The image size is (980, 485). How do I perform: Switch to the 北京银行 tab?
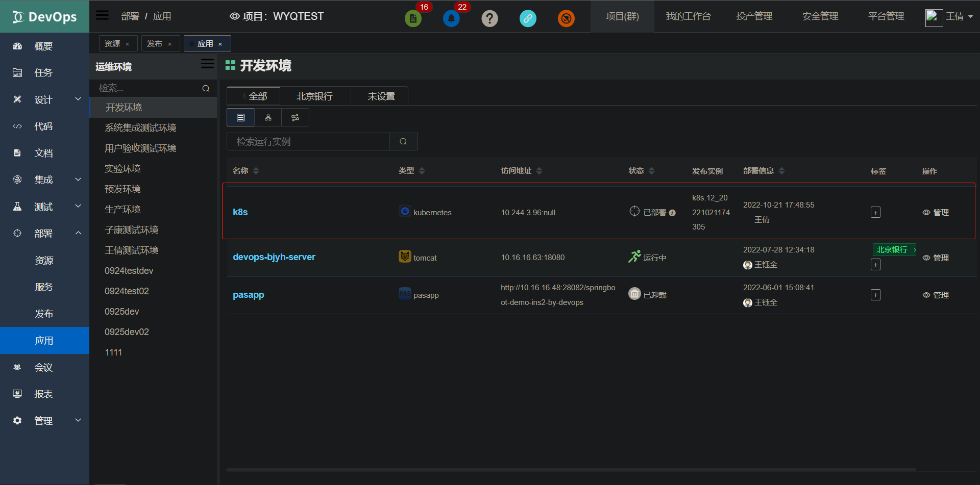(314, 96)
